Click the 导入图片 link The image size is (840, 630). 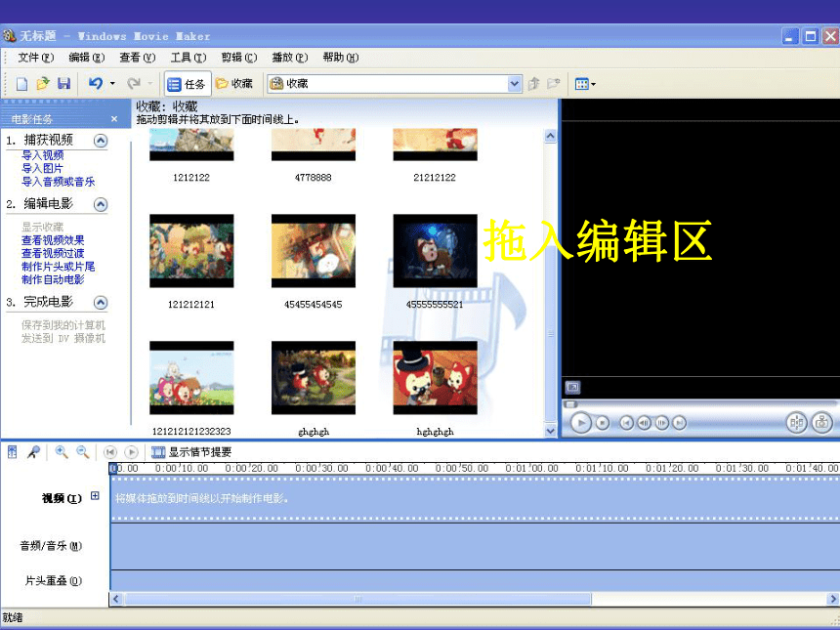[42, 168]
